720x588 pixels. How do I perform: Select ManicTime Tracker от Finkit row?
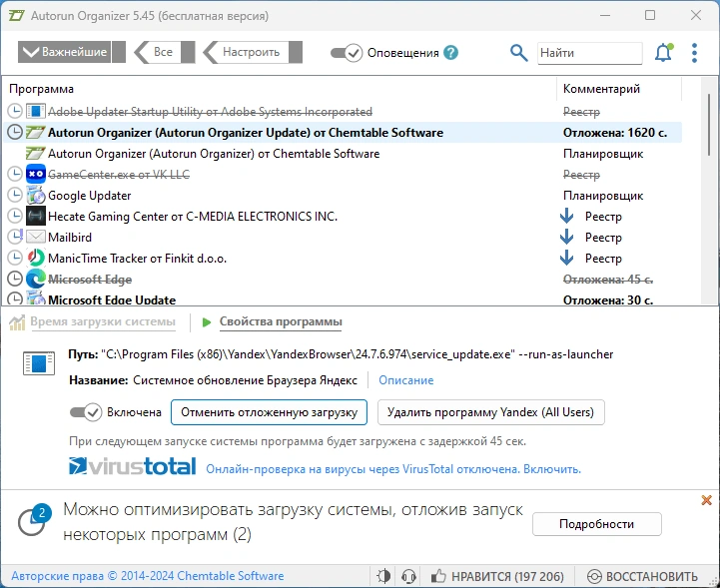click(x=343, y=258)
